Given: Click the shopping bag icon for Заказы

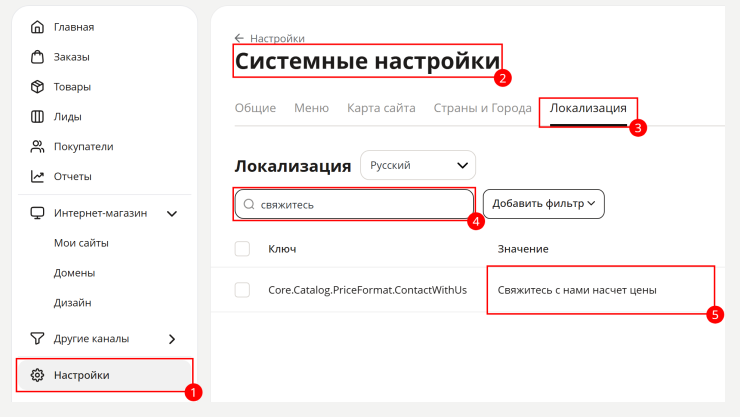Looking at the screenshot, I should point(37,57).
